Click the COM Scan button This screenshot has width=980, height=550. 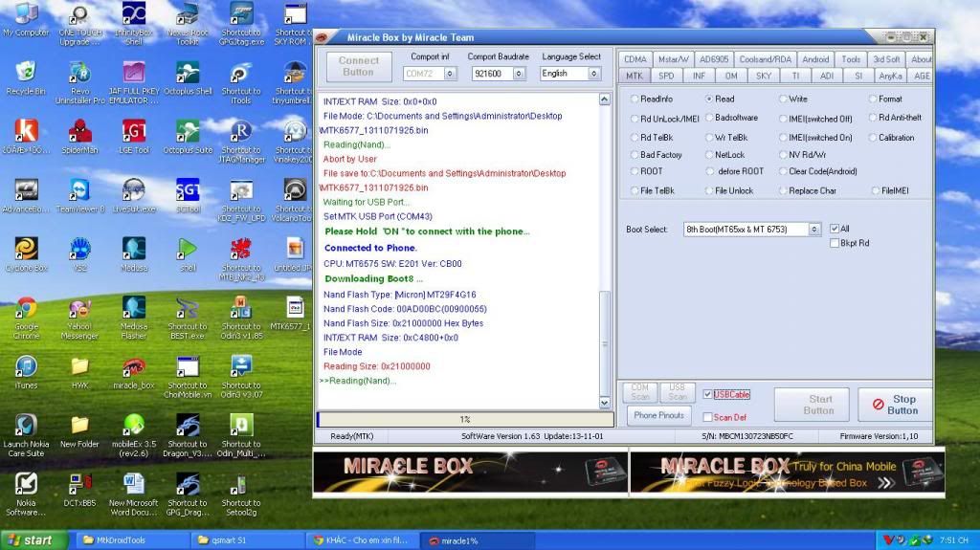pos(639,392)
